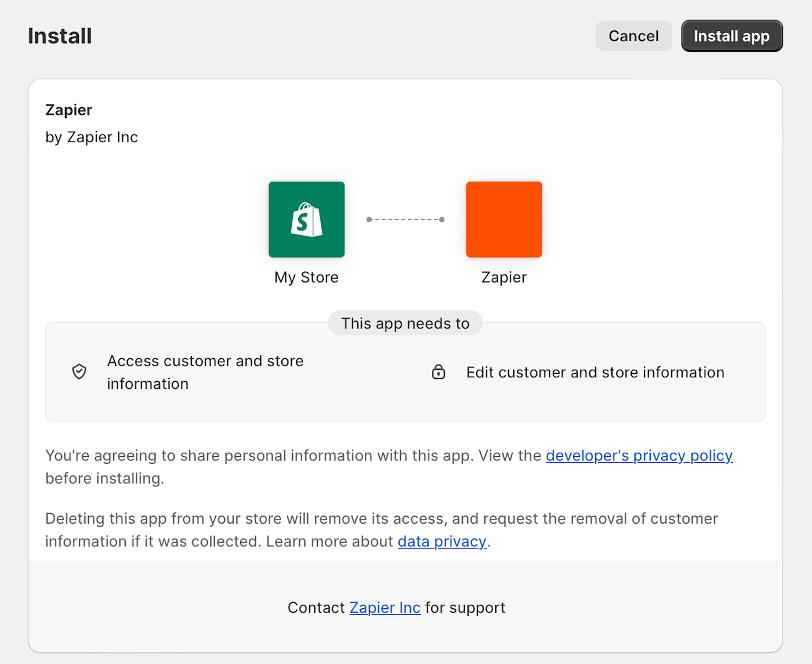Open the data privacy link
Viewport: 812px width, 664px height.
tap(442, 542)
